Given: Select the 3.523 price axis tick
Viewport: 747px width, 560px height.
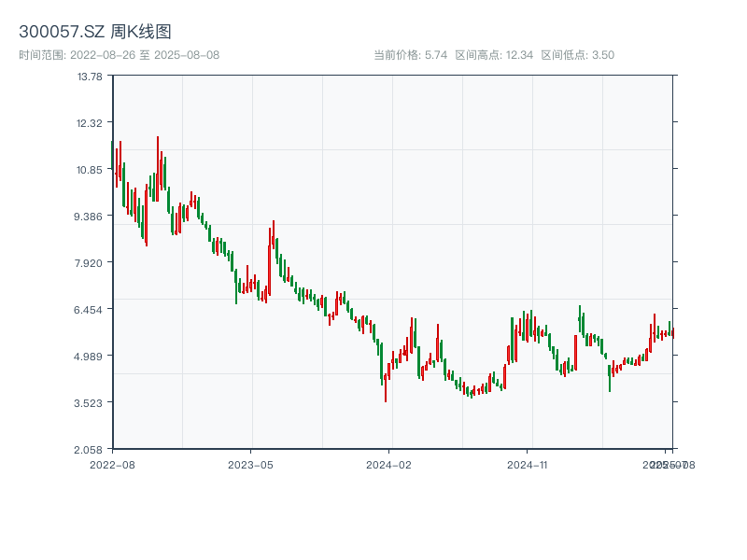Looking at the screenshot, I should 90,403.
